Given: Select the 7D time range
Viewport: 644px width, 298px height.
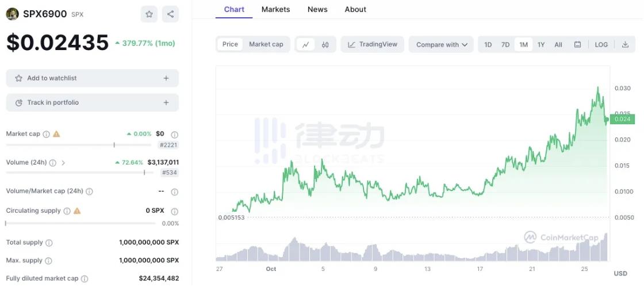Looking at the screenshot, I should click(x=505, y=44).
